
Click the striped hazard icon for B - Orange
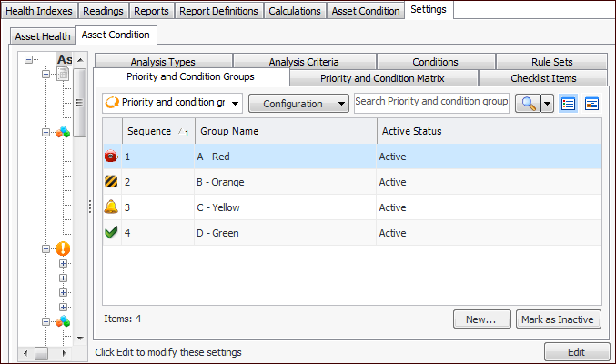pyautogui.click(x=111, y=182)
